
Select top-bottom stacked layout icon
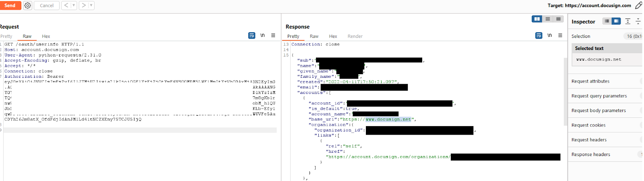pos(548,19)
